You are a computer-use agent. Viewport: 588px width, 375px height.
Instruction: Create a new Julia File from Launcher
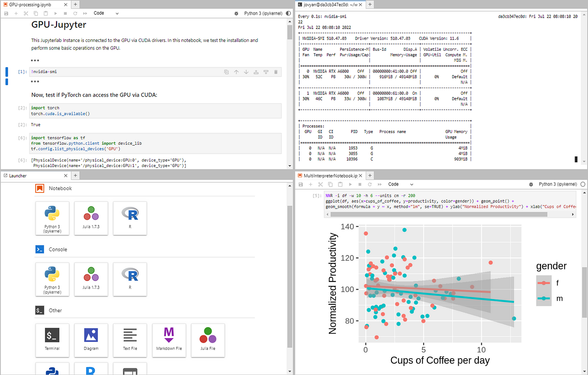click(x=207, y=340)
